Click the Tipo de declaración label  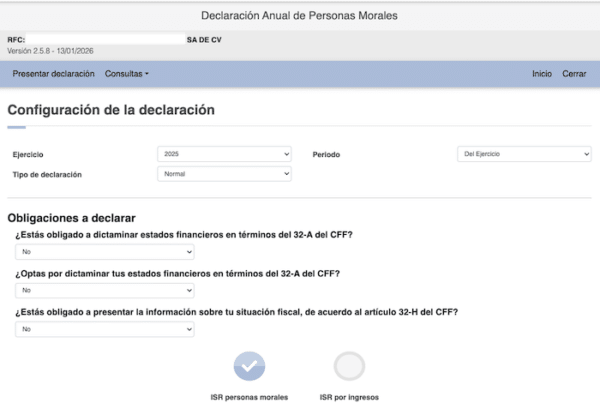[x=47, y=175]
